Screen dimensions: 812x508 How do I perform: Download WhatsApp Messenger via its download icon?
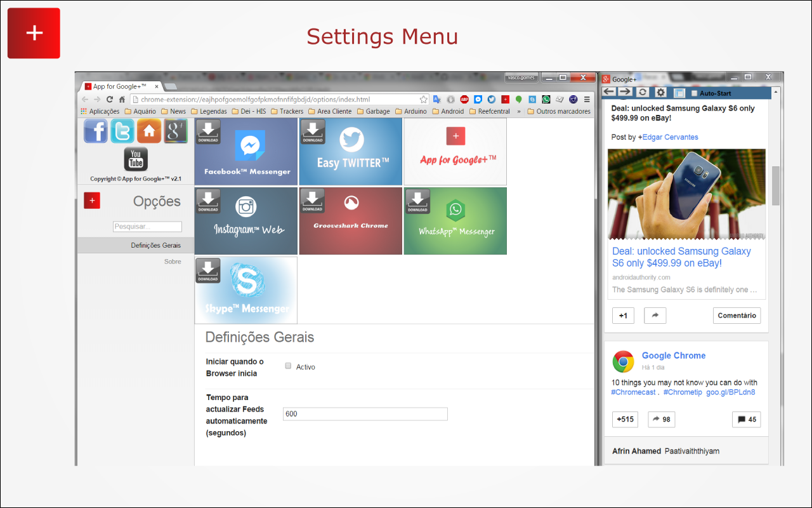point(417,201)
